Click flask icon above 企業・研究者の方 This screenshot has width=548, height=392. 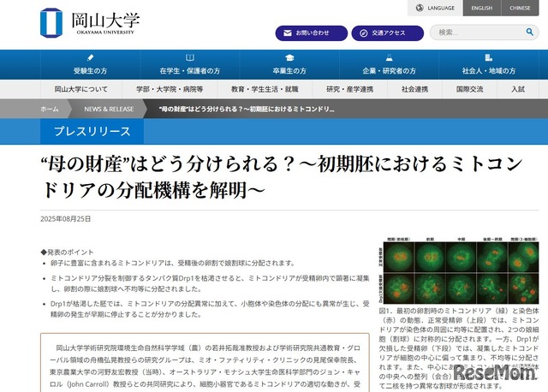(x=389, y=57)
